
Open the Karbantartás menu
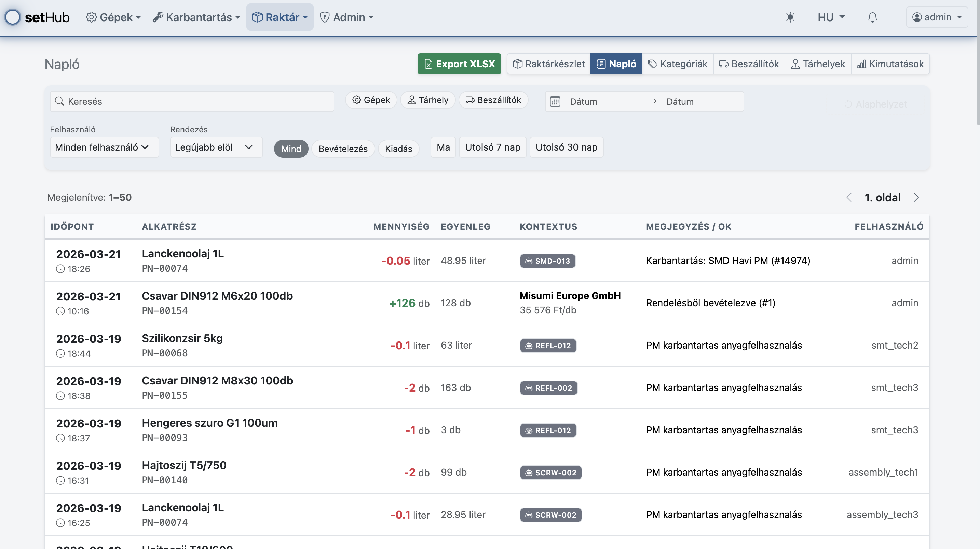tap(197, 17)
